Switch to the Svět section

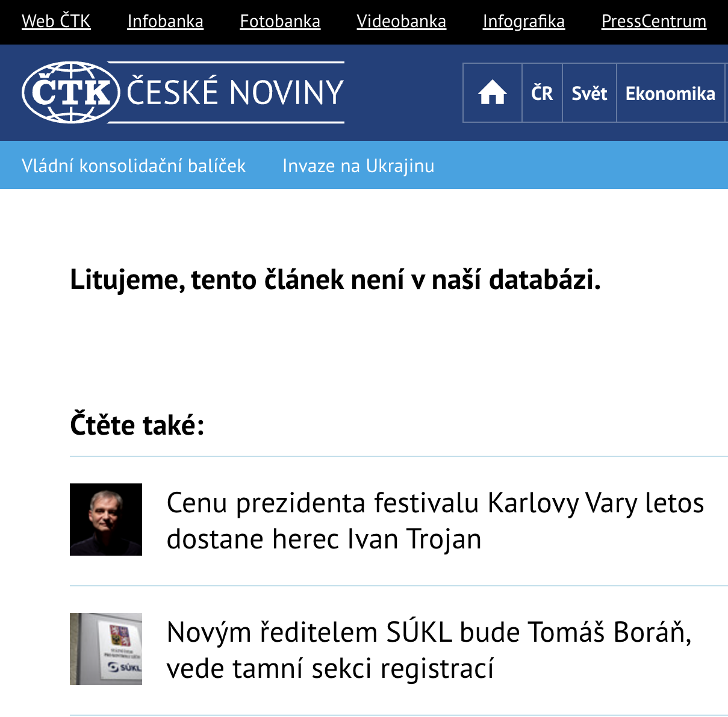[x=590, y=93]
